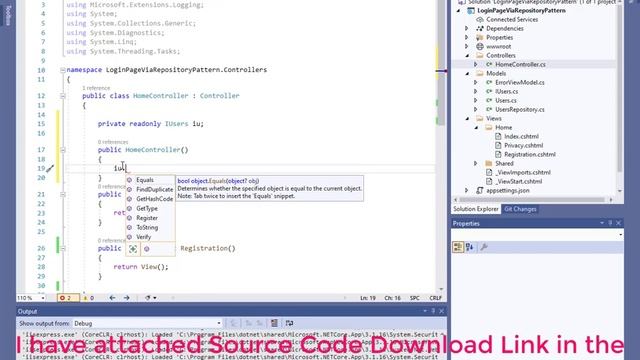Collapse the Models folder

(467, 73)
